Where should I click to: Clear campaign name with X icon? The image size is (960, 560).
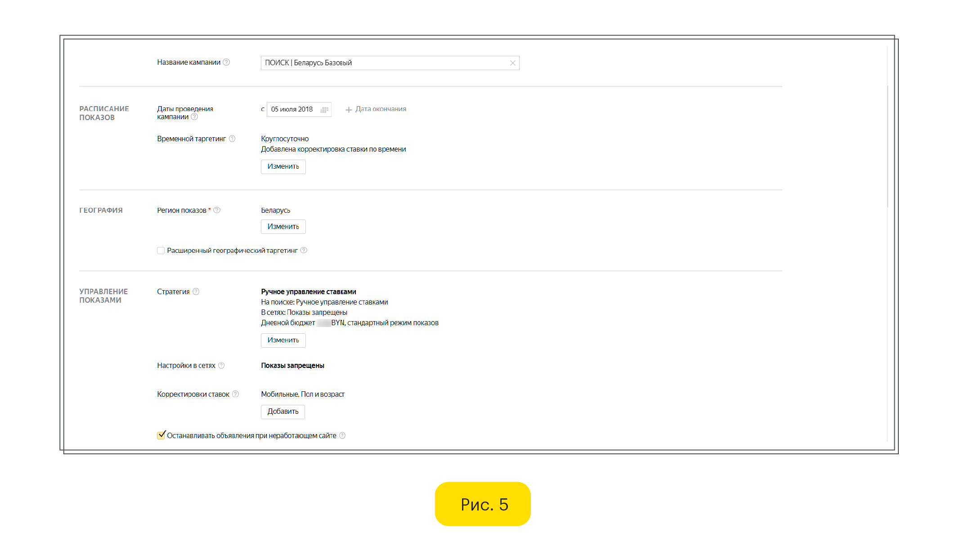click(512, 63)
